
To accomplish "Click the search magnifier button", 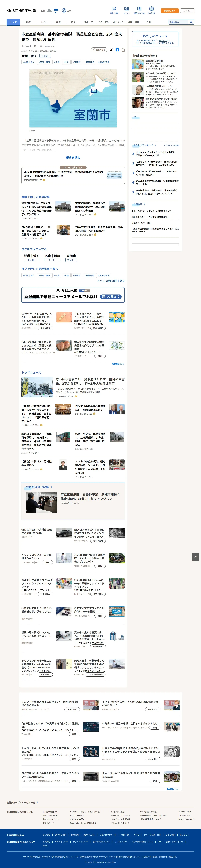I will click(x=191, y=22).
